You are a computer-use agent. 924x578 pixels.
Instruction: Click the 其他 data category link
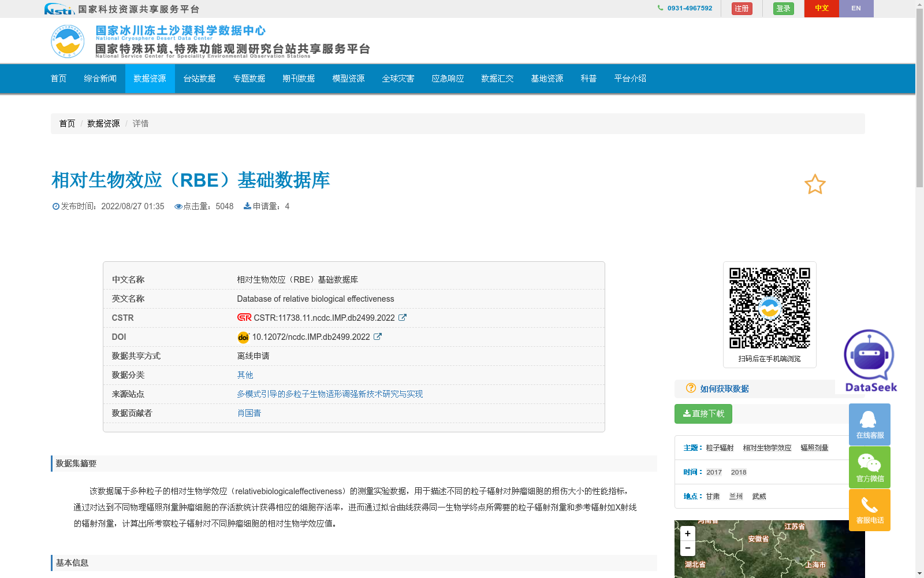click(x=245, y=375)
